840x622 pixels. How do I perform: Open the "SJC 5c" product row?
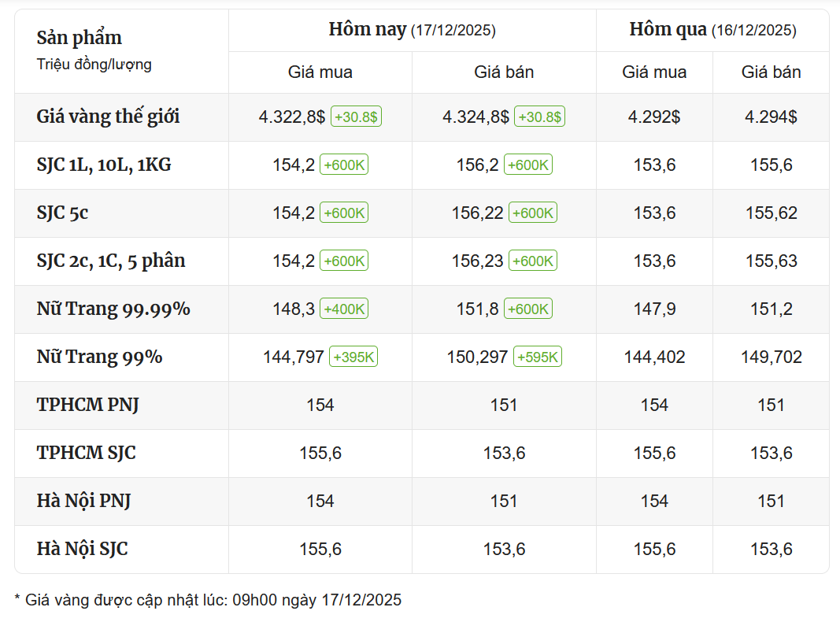[x=62, y=213]
